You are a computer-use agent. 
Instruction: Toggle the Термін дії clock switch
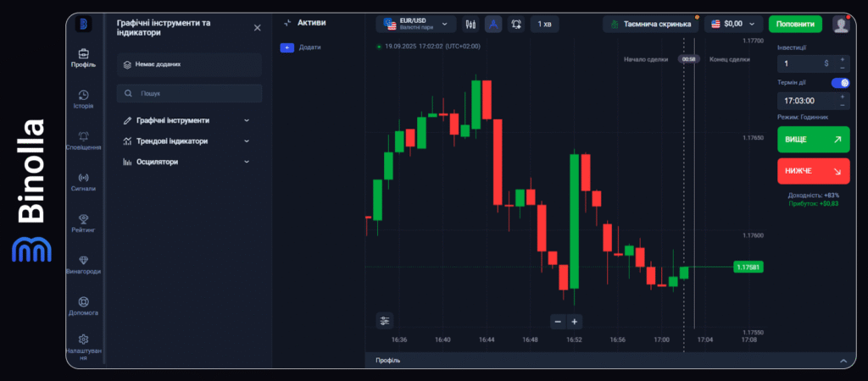coord(840,83)
